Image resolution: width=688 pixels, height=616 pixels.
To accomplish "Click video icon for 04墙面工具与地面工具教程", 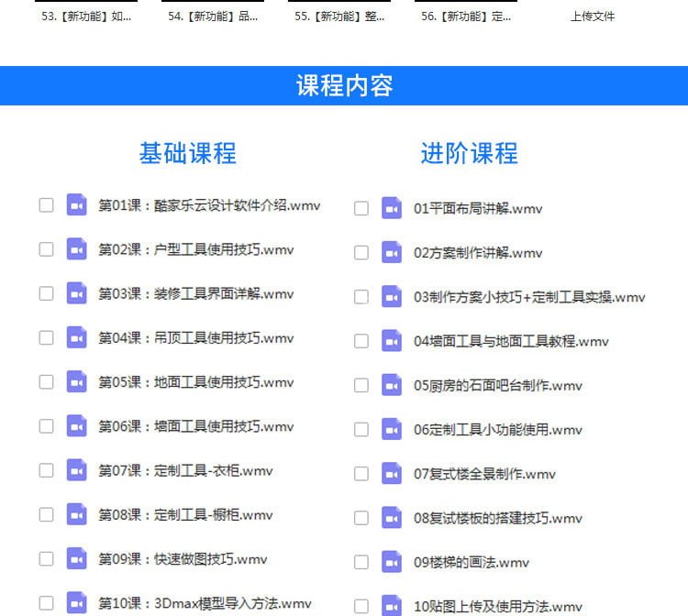I will point(392,341).
